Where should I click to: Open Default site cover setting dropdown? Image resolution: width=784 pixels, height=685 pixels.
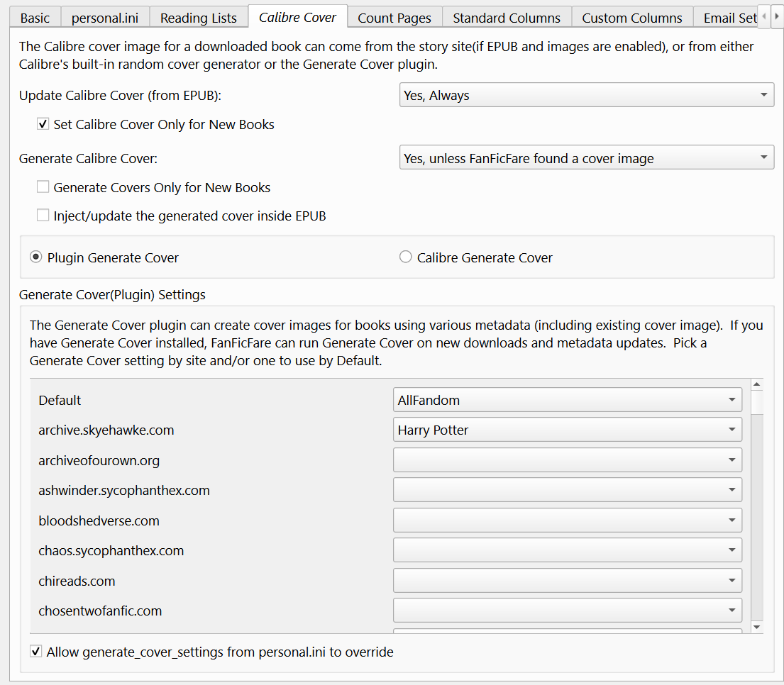(x=567, y=400)
